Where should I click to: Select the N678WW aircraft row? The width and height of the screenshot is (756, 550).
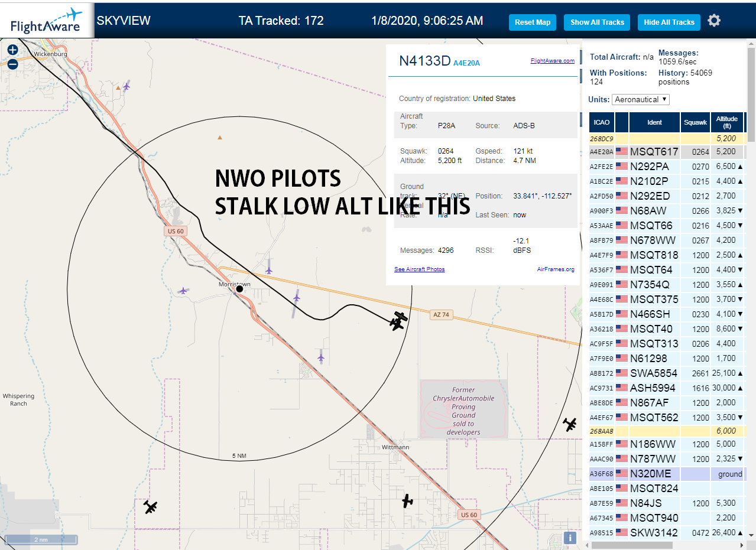[x=668, y=240]
